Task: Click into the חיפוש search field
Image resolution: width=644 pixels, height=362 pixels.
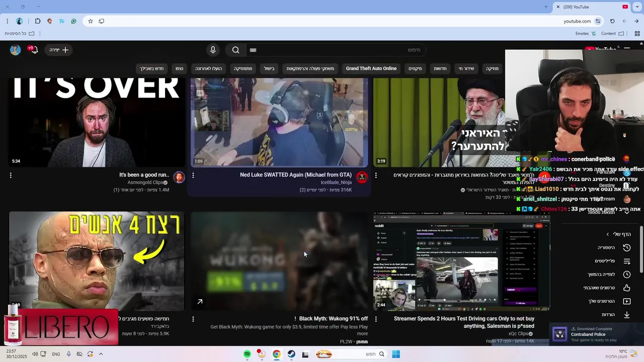Action: [336, 50]
